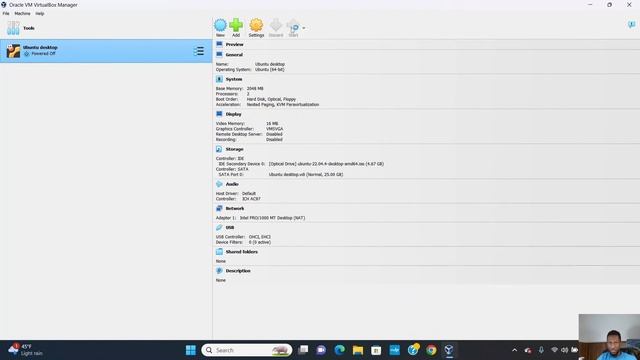Image resolution: width=640 pixels, height=360 pixels.
Task: Click the Tools icon in the left panel
Action: (x=13, y=28)
